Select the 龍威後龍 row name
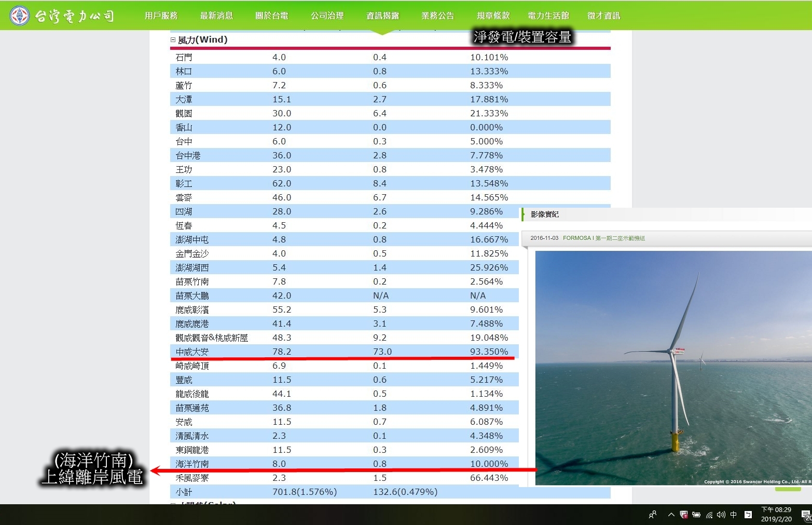This screenshot has height=525, width=812. (x=192, y=394)
